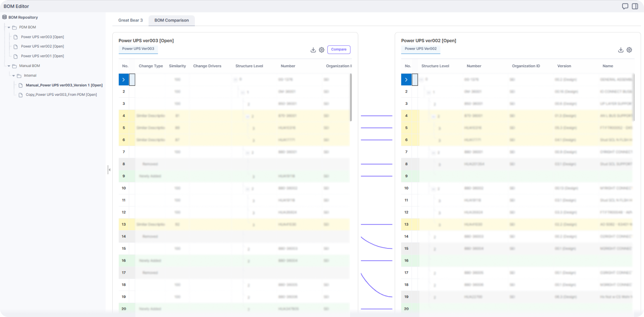The width and height of the screenshot is (644, 317).
Task: Tick row 1 checkbox in ver003 table
Action: point(132,80)
